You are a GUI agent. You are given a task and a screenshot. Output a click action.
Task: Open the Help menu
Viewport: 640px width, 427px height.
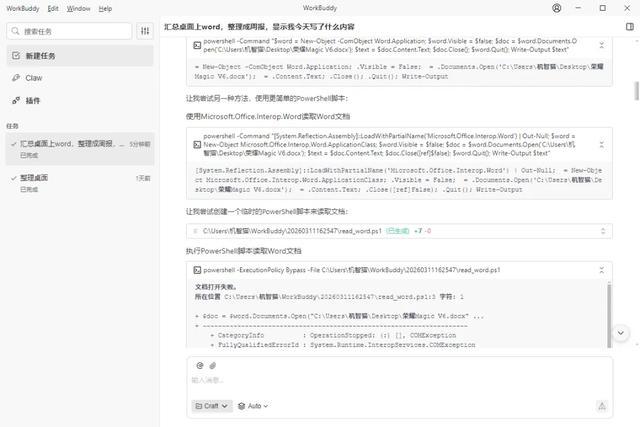[x=105, y=8]
